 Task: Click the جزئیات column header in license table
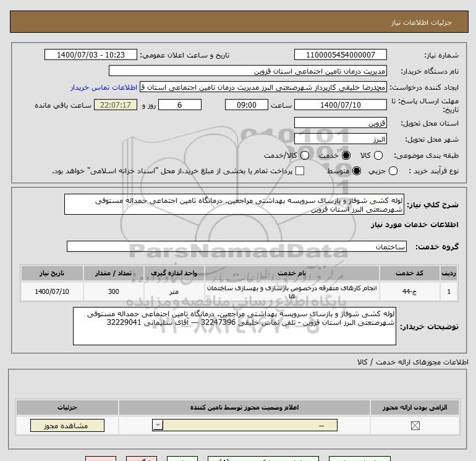(x=67, y=408)
